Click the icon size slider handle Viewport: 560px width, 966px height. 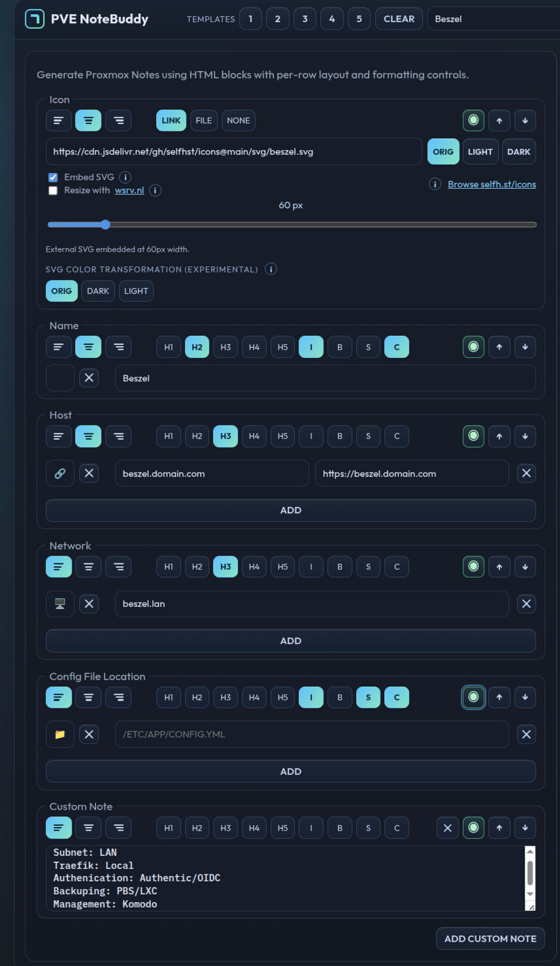(105, 225)
